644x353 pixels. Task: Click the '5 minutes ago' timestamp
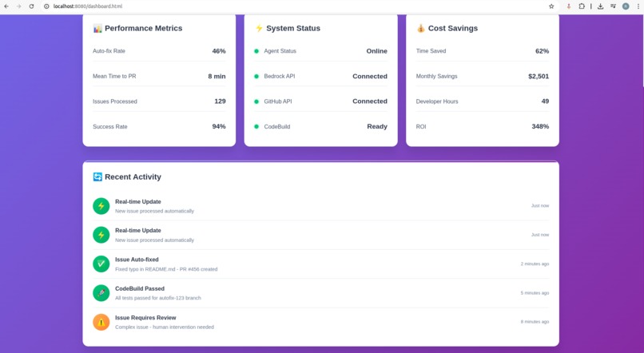[x=535, y=293]
